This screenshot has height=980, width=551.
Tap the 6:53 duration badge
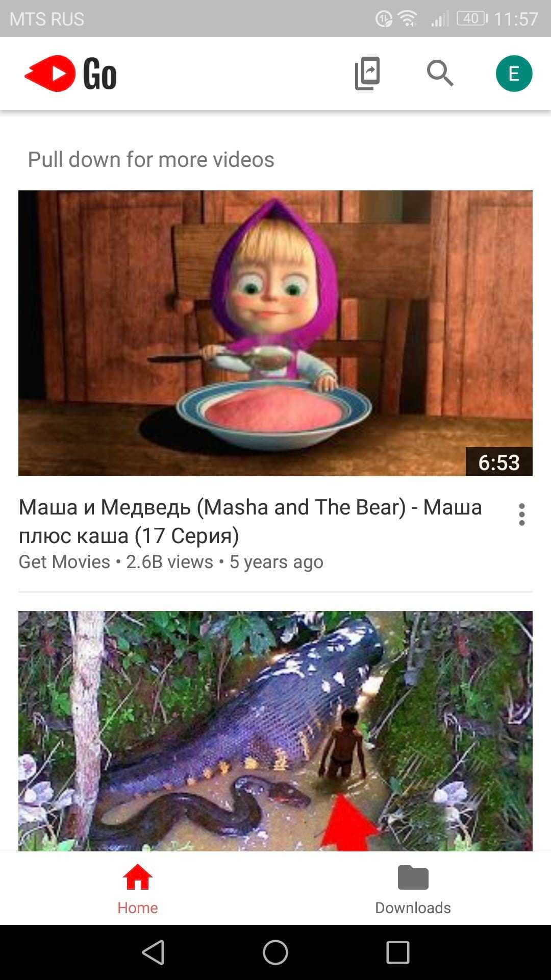[x=499, y=462]
